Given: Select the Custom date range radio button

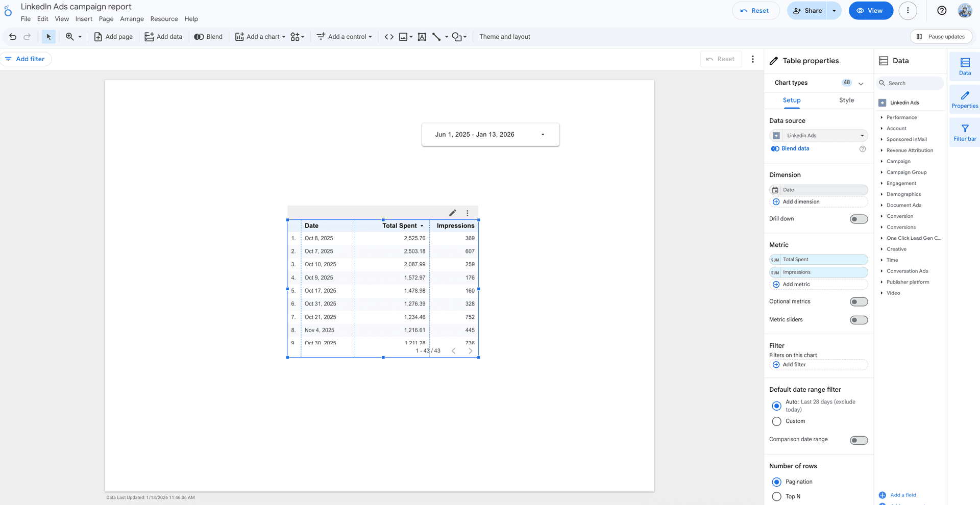Looking at the screenshot, I should (x=776, y=421).
